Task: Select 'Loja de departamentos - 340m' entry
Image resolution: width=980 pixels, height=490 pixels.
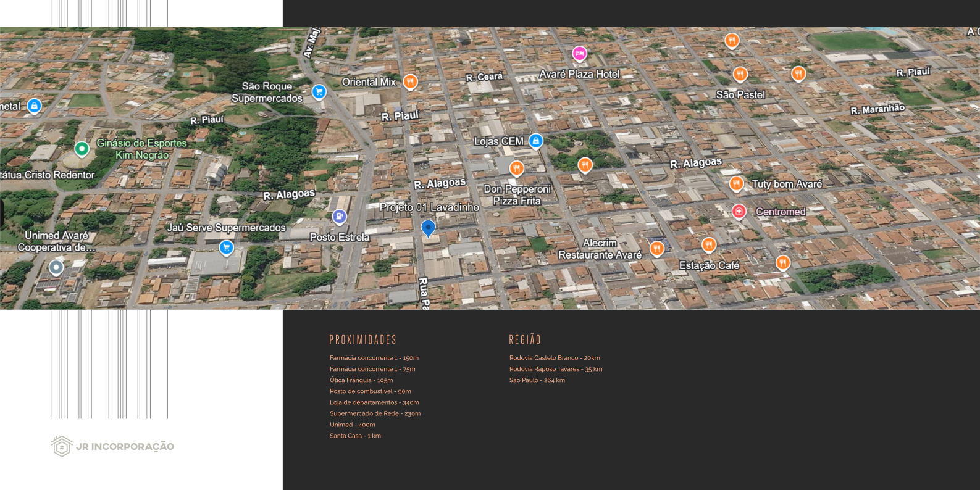Action: [x=374, y=402]
